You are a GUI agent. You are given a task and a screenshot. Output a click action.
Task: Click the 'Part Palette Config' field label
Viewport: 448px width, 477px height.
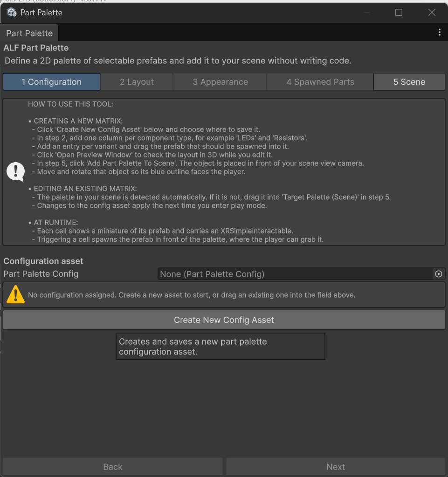click(x=41, y=274)
